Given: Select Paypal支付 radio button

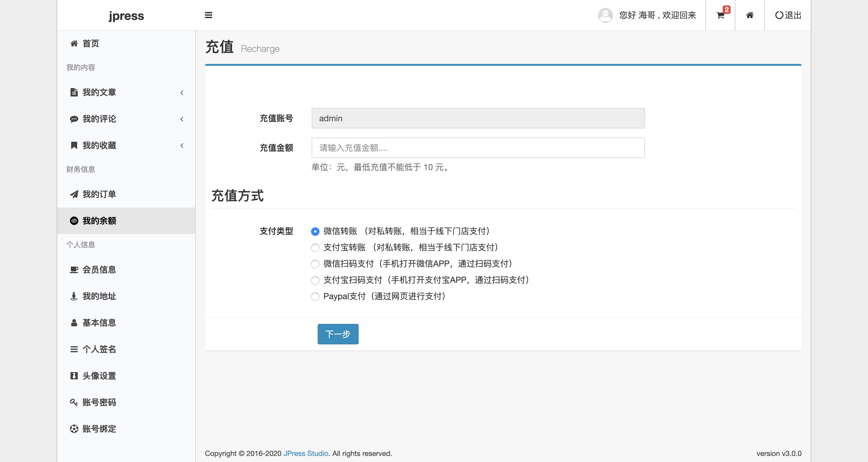Looking at the screenshot, I should (x=315, y=297).
